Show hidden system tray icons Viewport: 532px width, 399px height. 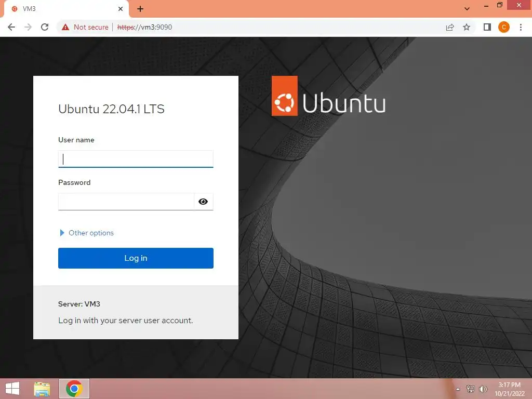click(458, 389)
